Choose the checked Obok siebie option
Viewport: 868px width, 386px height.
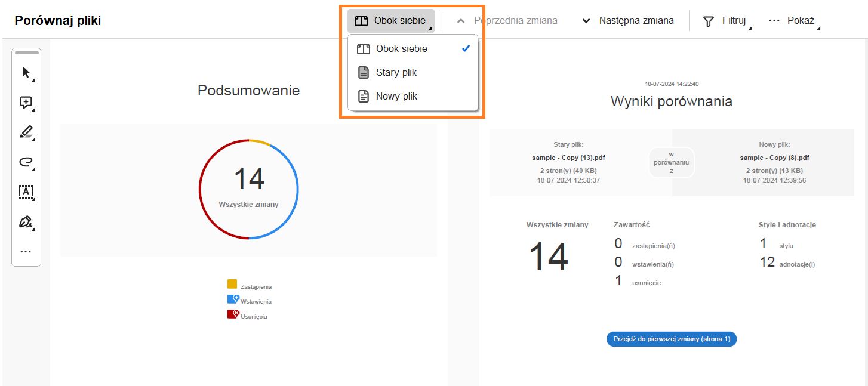(x=401, y=49)
